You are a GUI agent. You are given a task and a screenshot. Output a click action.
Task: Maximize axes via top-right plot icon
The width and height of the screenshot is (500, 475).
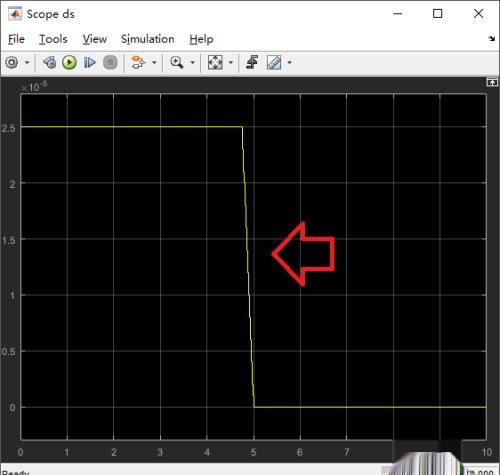point(492,82)
